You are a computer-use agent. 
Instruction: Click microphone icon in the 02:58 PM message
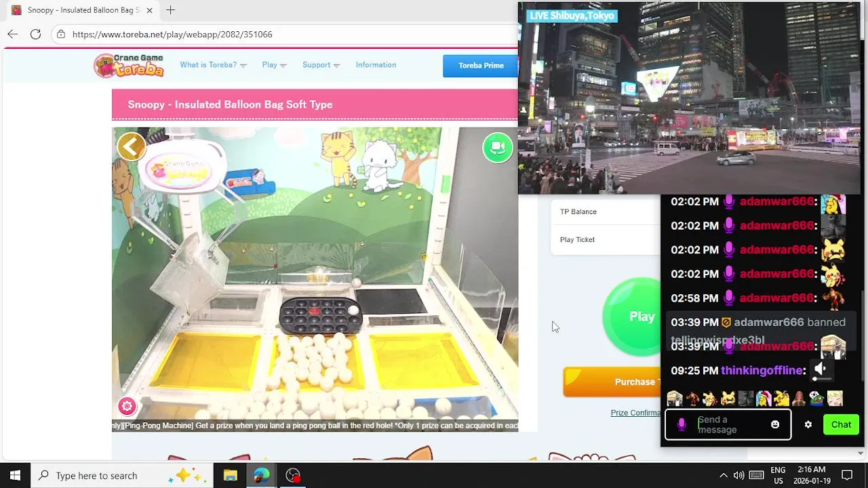coord(729,298)
